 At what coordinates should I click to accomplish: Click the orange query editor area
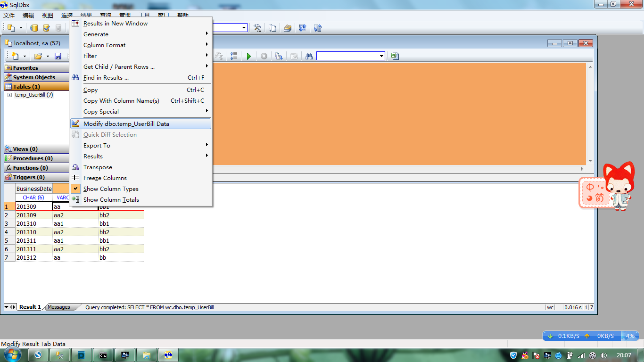(401, 113)
